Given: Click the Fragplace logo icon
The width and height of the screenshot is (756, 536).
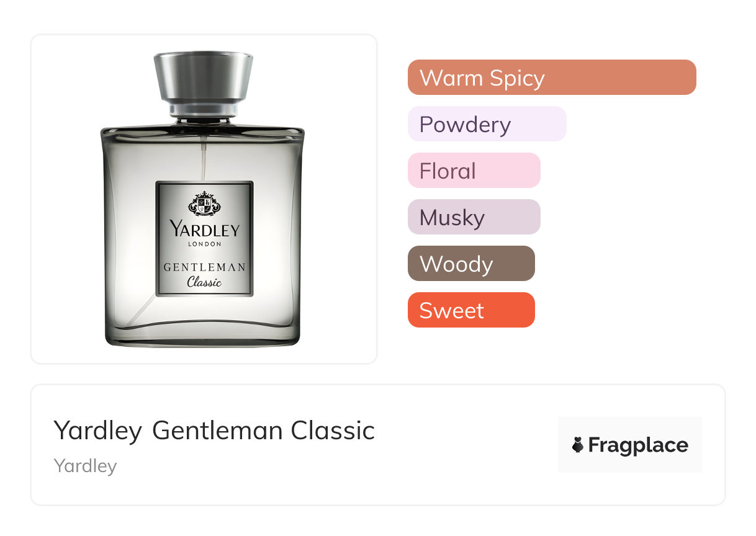Looking at the screenshot, I should point(578,445).
